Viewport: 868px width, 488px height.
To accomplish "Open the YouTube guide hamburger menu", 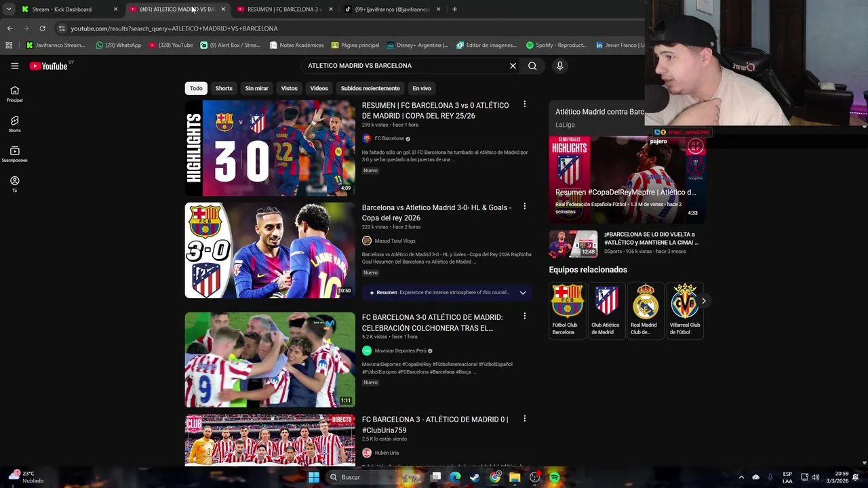I will click(x=14, y=66).
